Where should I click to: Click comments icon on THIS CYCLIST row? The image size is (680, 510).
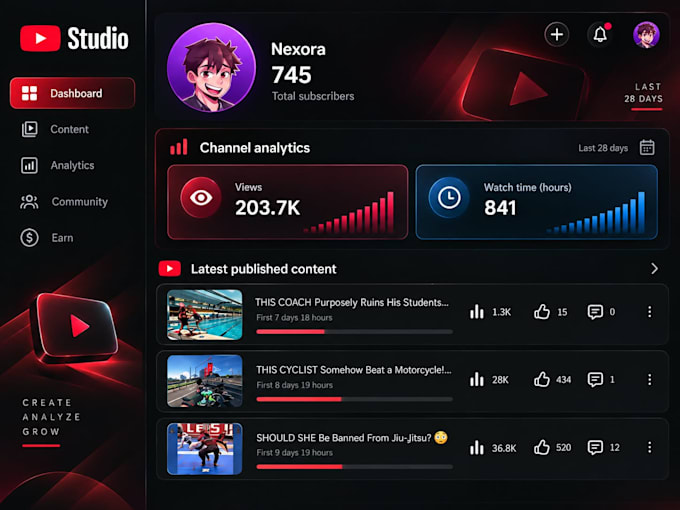pyautogui.click(x=595, y=379)
